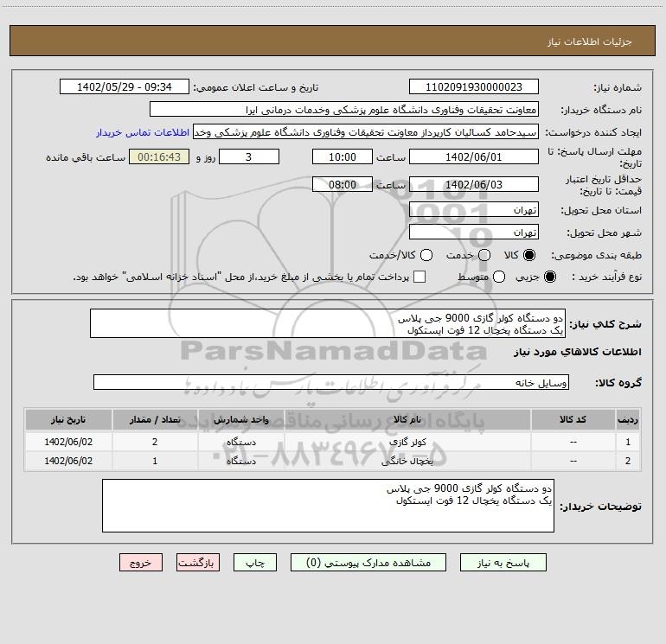Viewport: 666px width, 644px height.
Task: Select the 'خدمت' radio button
Action: 484,255
